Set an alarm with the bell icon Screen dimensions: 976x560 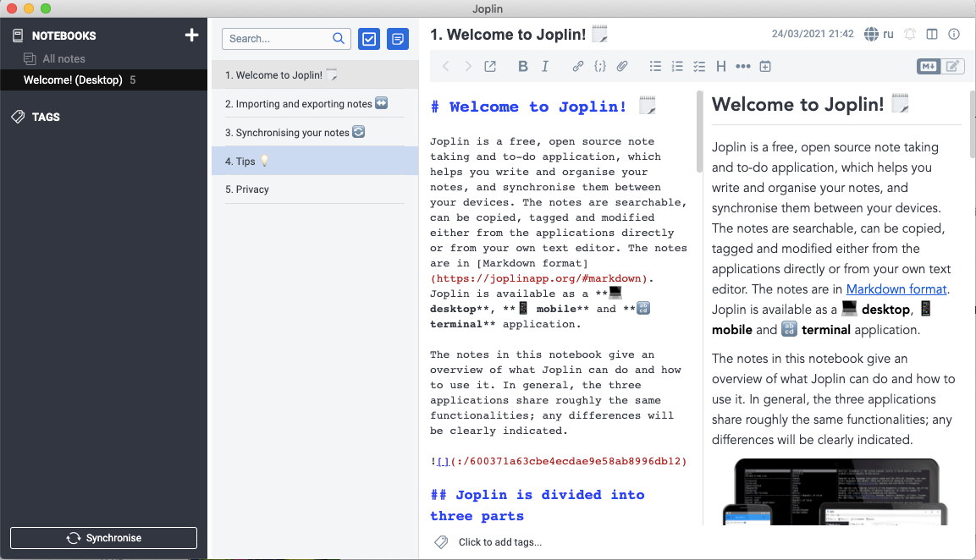(x=910, y=34)
